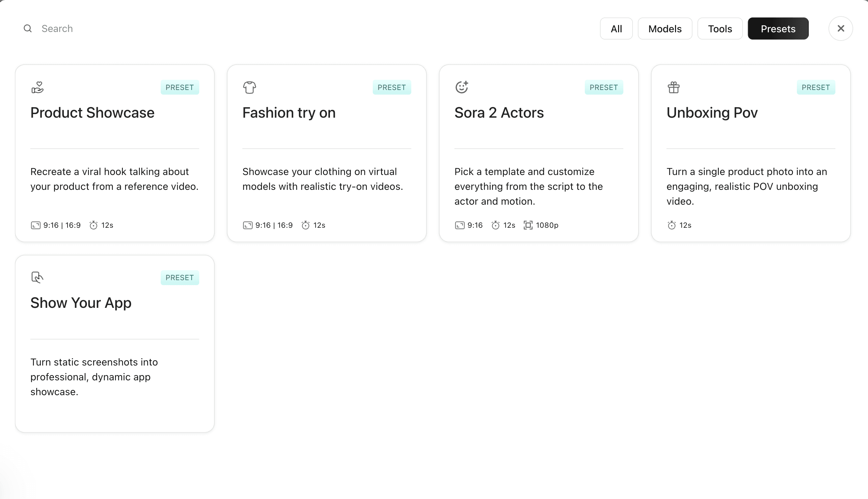Image resolution: width=868 pixels, height=499 pixels.
Task: Click the search magnifier icon
Action: 28,28
